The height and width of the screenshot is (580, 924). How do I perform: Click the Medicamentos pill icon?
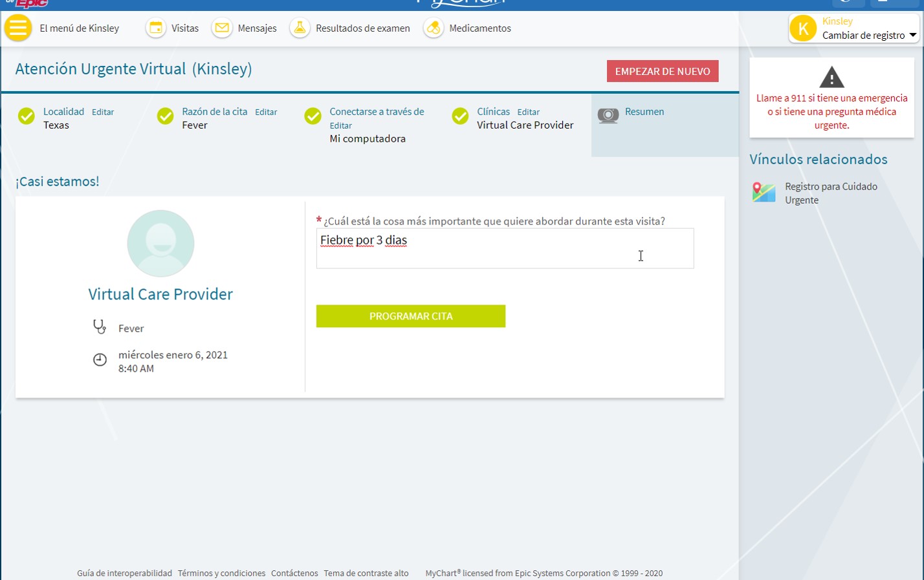point(434,28)
